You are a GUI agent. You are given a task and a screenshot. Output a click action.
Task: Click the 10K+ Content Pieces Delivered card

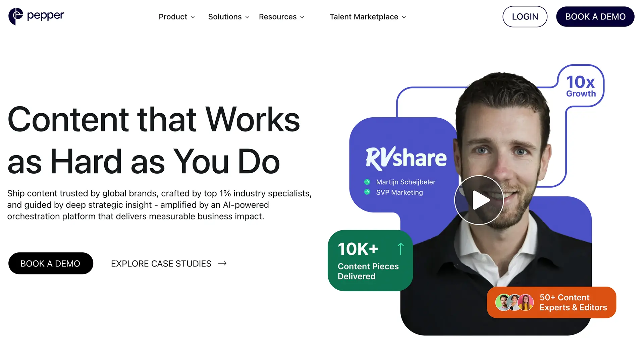pos(370,260)
